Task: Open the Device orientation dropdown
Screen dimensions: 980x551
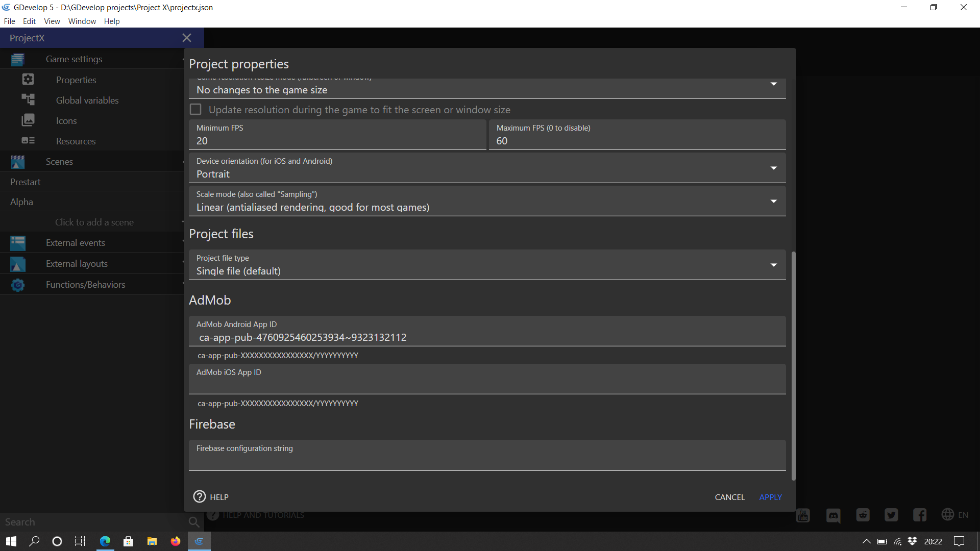Action: point(773,168)
